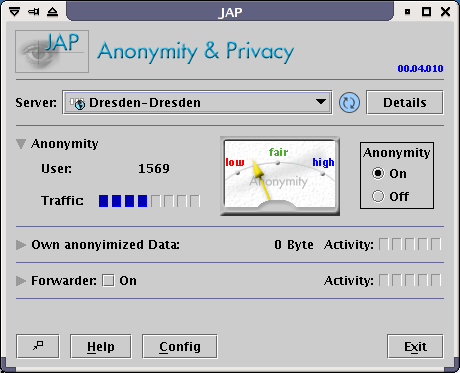Open the Server dropdown arrow
Image resolution: width=460 pixels, height=373 pixels.
point(321,102)
